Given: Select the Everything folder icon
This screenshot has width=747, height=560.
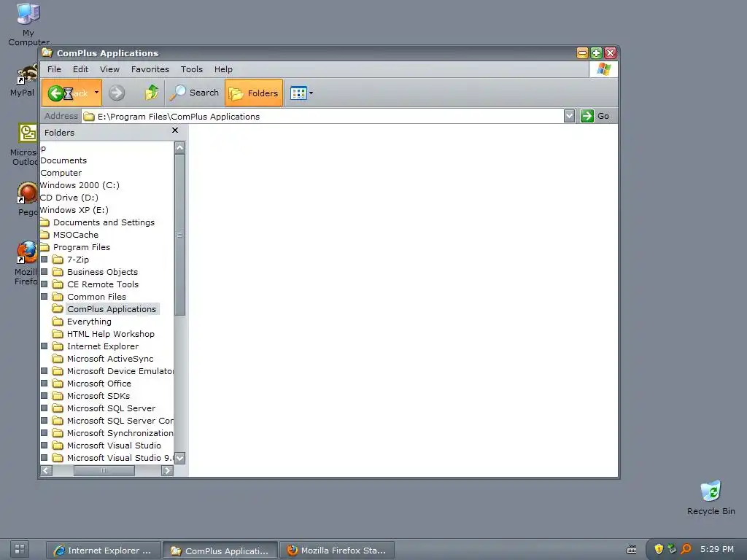Looking at the screenshot, I should tap(58, 322).
